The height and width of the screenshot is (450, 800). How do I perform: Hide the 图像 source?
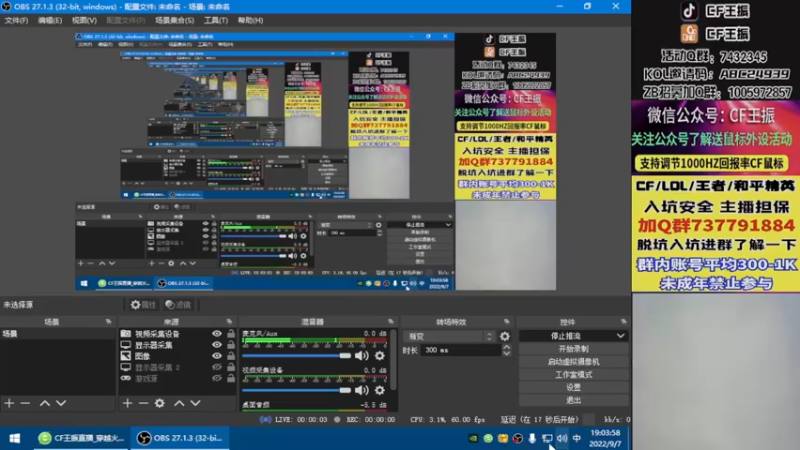(x=217, y=356)
